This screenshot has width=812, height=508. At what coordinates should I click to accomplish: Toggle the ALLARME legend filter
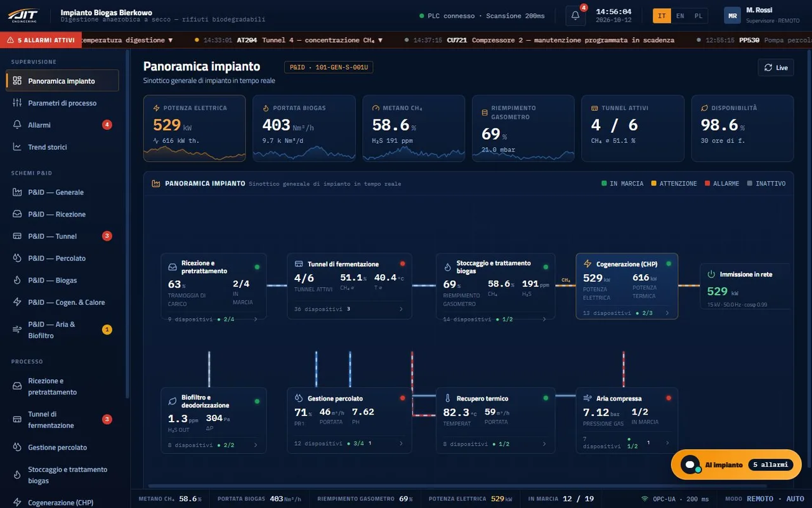(722, 184)
